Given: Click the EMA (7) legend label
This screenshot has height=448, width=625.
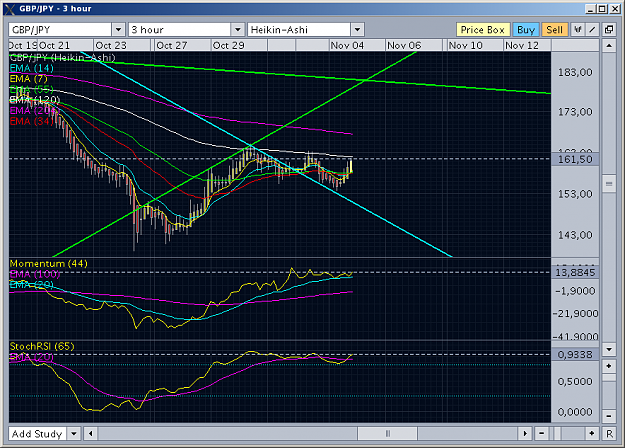Looking at the screenshot, I should coord(28,79).
